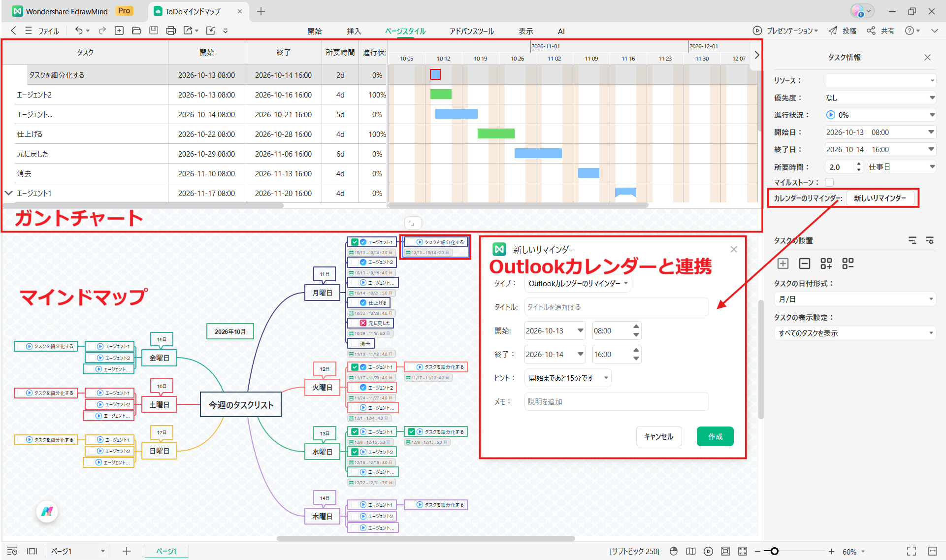Open the AI menu tab
The image size is (946, 560).
(x=561, y=31)
